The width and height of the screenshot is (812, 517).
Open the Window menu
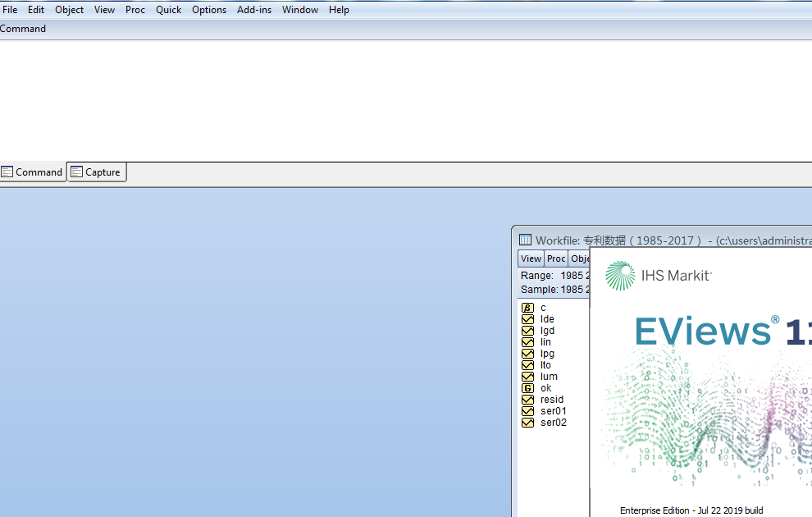click(x=300, y=10)
